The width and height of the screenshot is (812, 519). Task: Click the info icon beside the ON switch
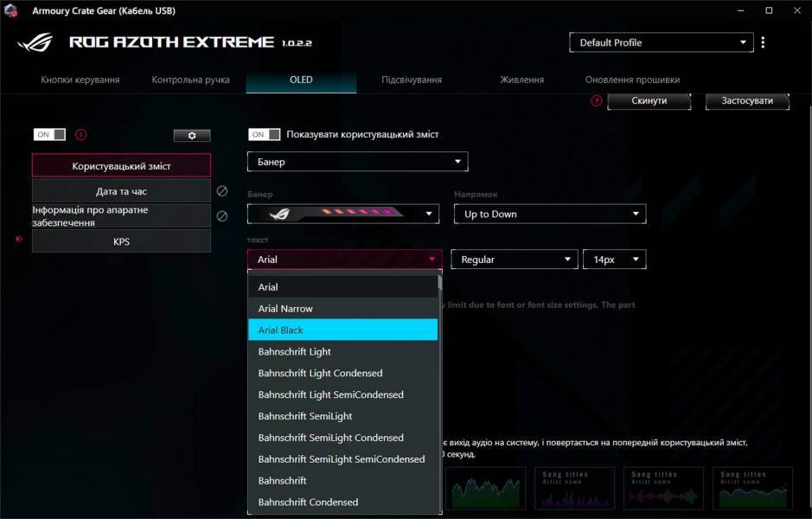[80, 134]
